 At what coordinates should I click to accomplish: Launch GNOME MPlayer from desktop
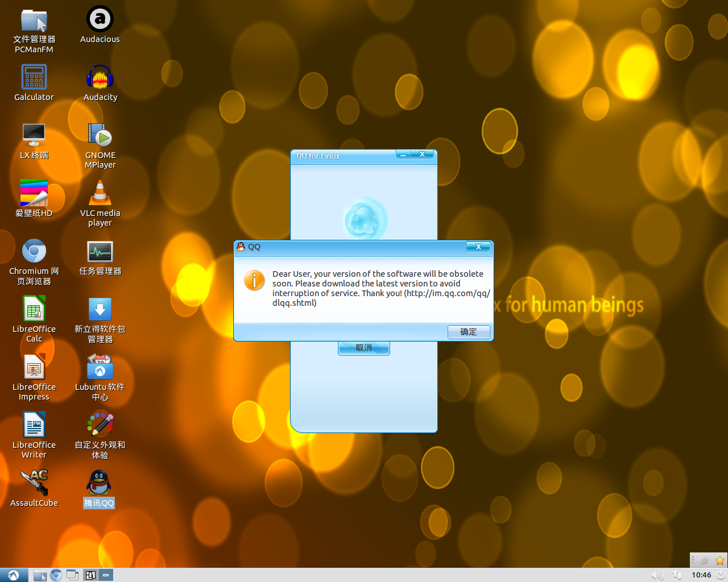pos(100,135)
